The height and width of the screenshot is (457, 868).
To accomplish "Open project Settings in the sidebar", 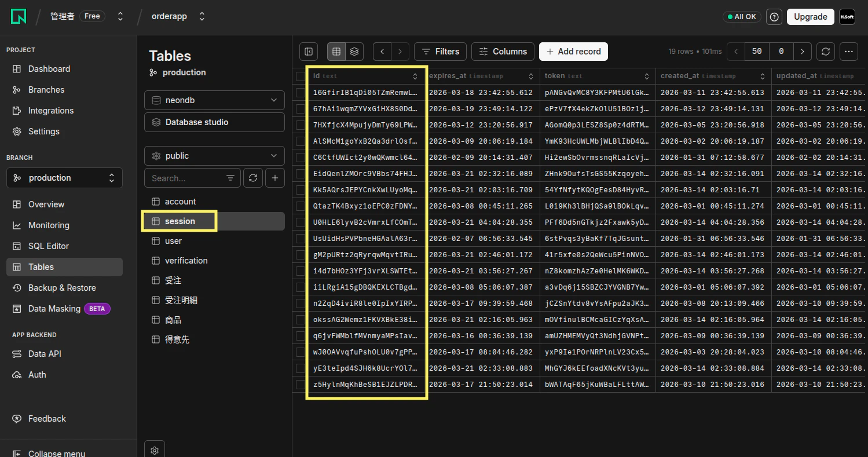I will (64, 131).
